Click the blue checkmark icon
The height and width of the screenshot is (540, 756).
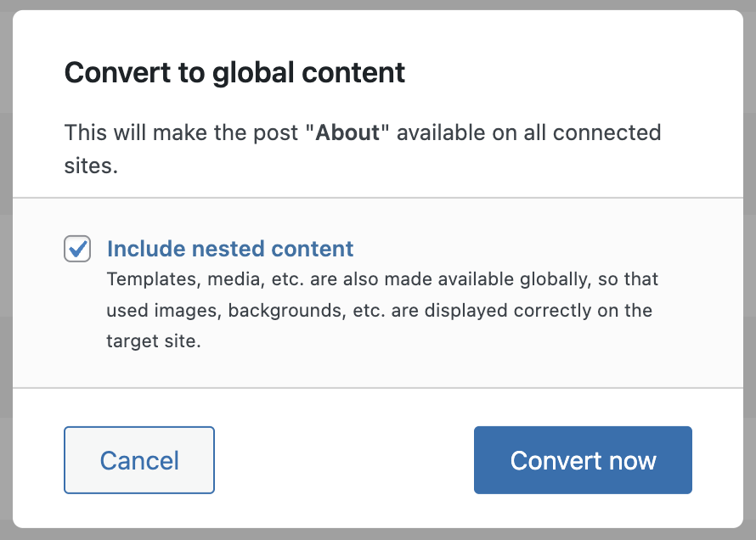point(78,249)
